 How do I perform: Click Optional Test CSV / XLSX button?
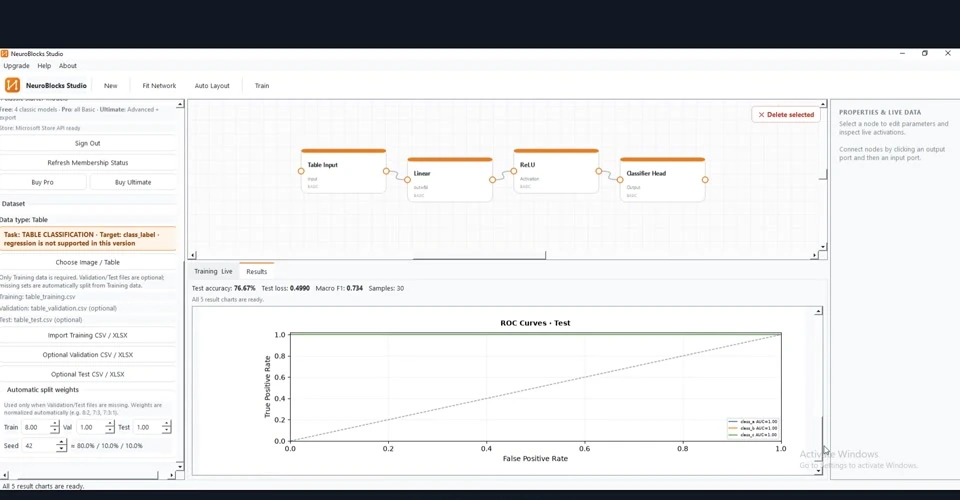click(x=88, y=374)
